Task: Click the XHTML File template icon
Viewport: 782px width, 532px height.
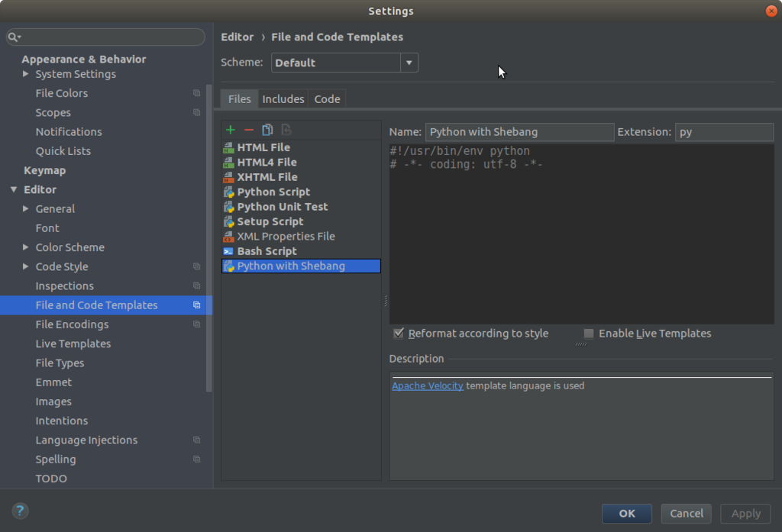Action: coord(229,178)
